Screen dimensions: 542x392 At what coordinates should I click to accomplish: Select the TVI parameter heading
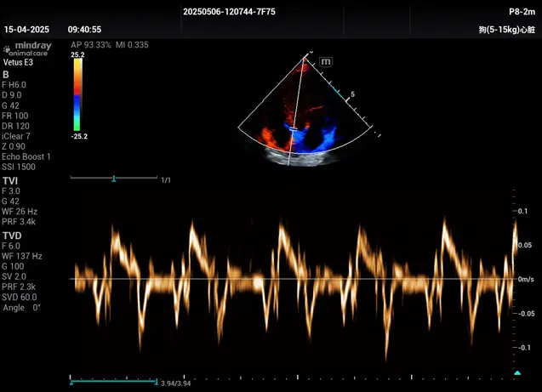(x=10, y=181)
